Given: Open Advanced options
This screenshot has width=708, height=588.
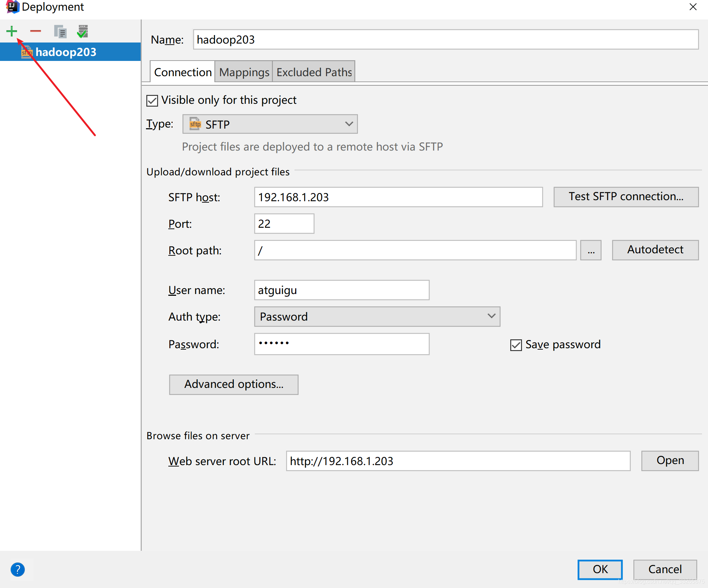Looking at the screenshot, I should pos(233,384).
